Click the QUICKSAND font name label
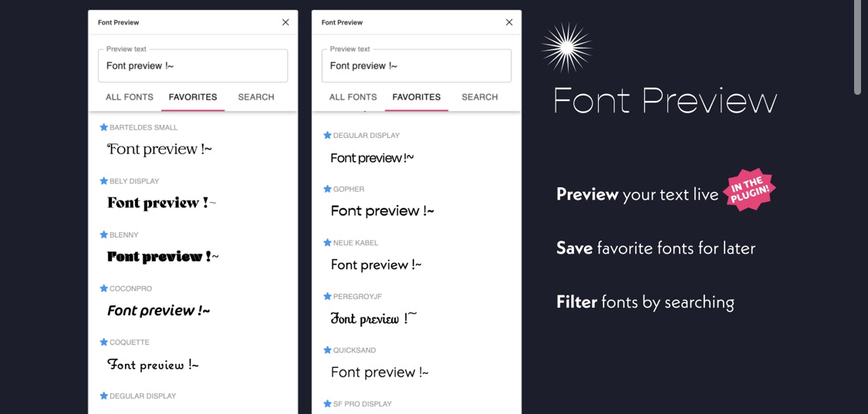Screen dimensions: 868x414 [354, 350]
